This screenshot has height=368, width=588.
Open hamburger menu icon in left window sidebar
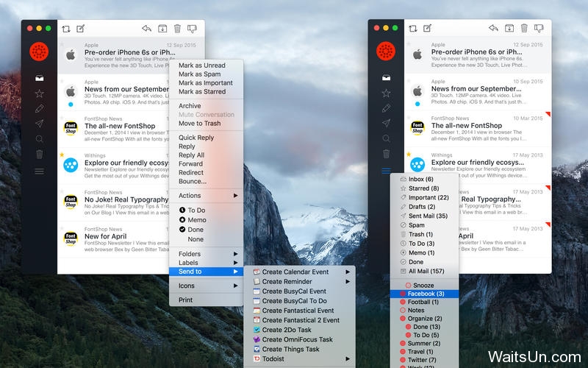(40, 171)
